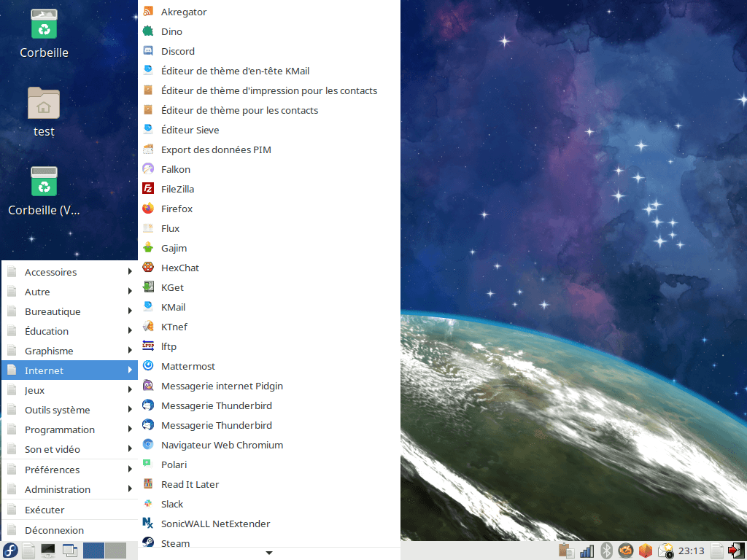Expand Outils système submenu

point(69,410)
